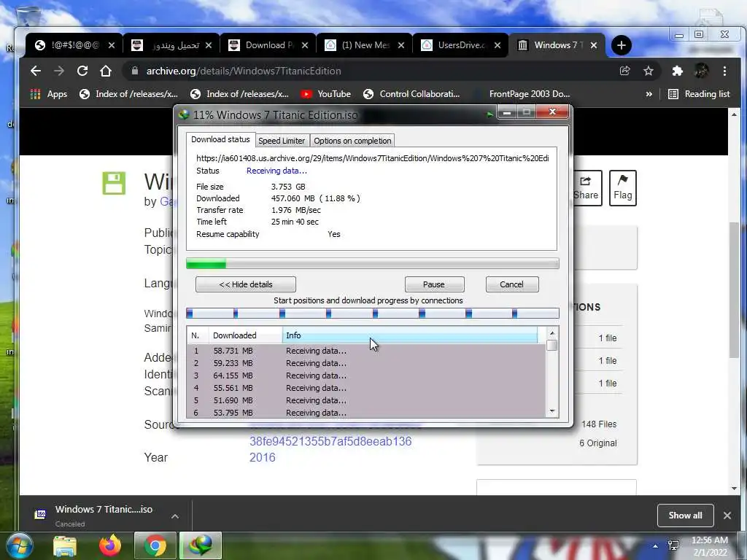Click the Info column header

pyautogui.click(x=410, y=335)
